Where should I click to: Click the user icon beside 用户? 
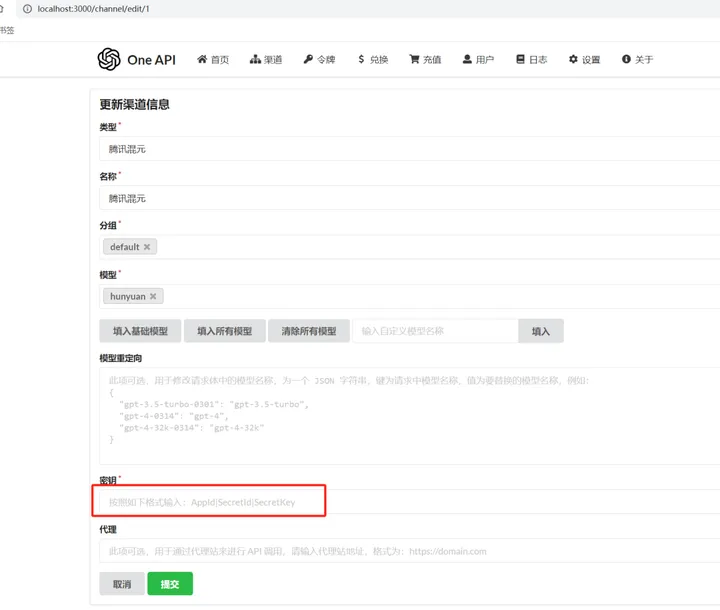pos(467,59)
